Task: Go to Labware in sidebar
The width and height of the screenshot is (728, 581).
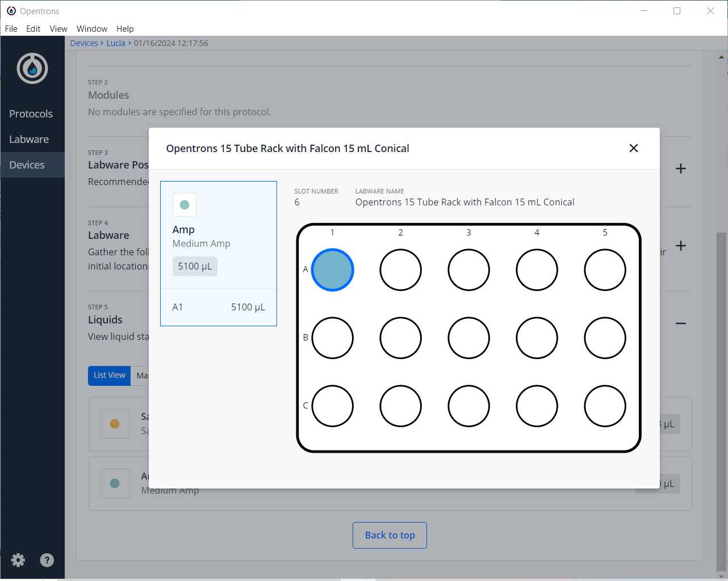Action: pyautogui.click(x=32, y=139)
